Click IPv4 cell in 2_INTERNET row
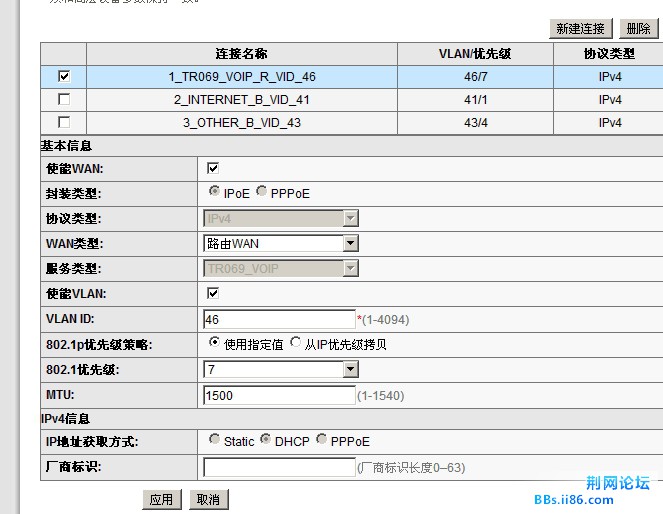The image size is (663, 514). [610, 100]
